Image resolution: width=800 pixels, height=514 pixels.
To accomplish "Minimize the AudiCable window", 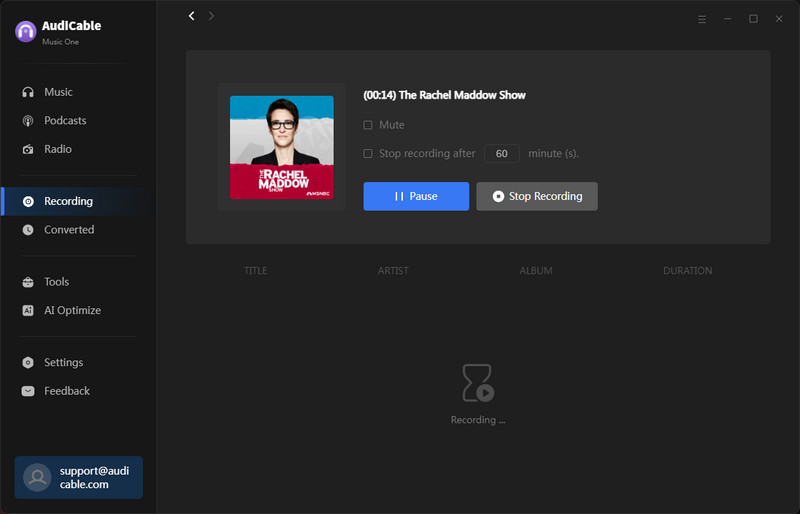I will click(x=728, y=19).
